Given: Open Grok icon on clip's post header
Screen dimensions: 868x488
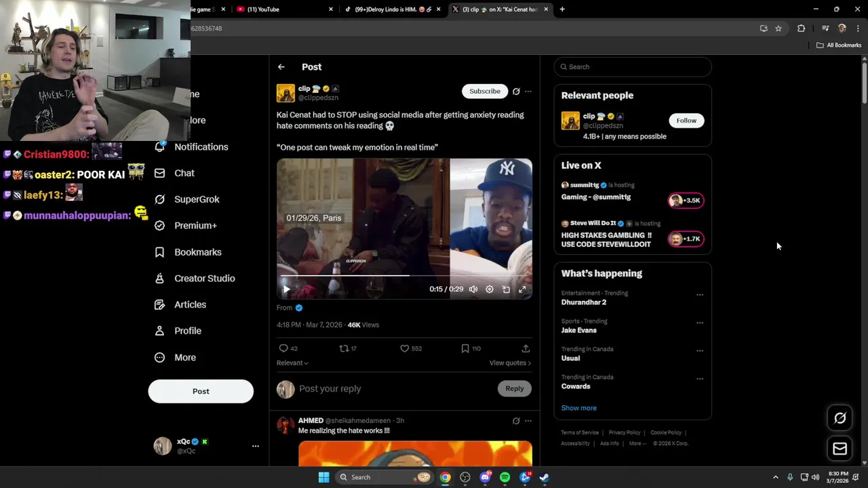Looking at the screenshot, I should [x=516, y=91].
